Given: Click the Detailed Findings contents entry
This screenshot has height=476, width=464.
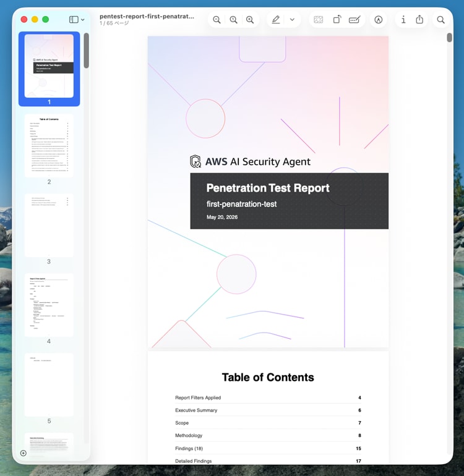Looking at the screenshot, I should click(x=268, y=461).
